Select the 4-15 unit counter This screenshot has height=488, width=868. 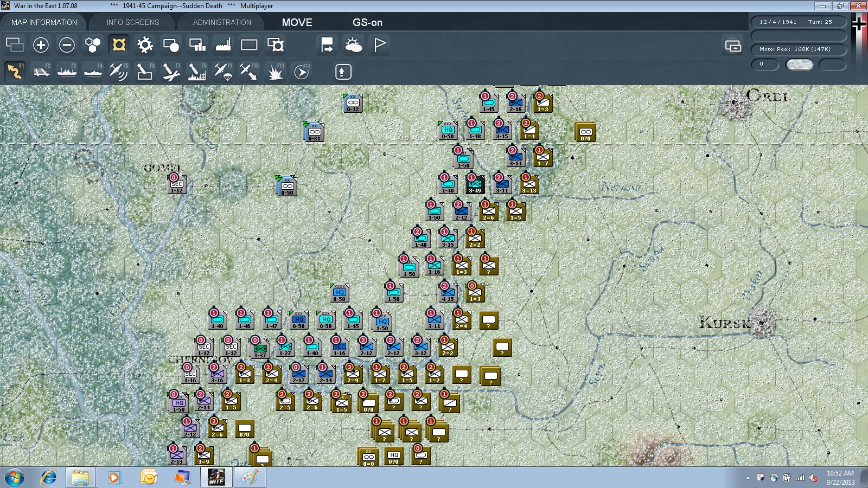pos(448,293)
